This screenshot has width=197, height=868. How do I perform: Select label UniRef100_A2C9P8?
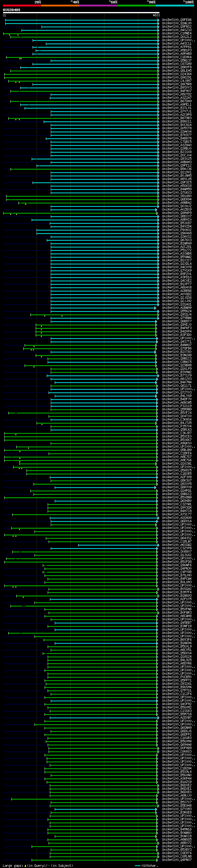click(176, 115)
